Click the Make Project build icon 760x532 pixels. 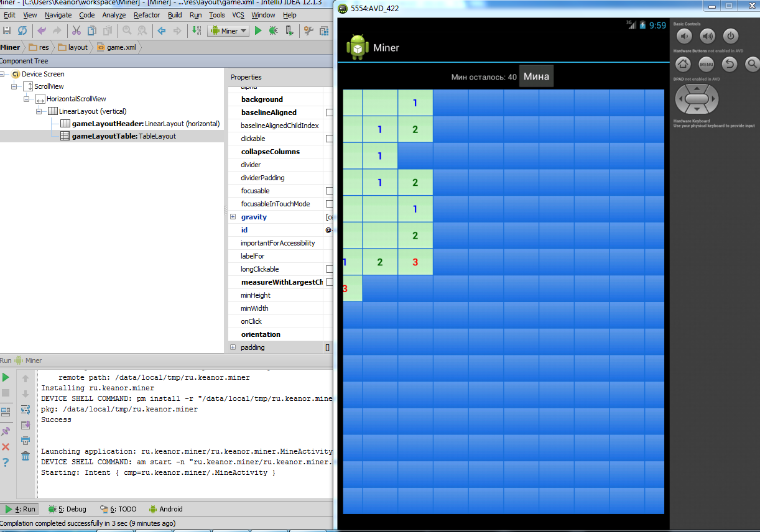pos(197,30)
